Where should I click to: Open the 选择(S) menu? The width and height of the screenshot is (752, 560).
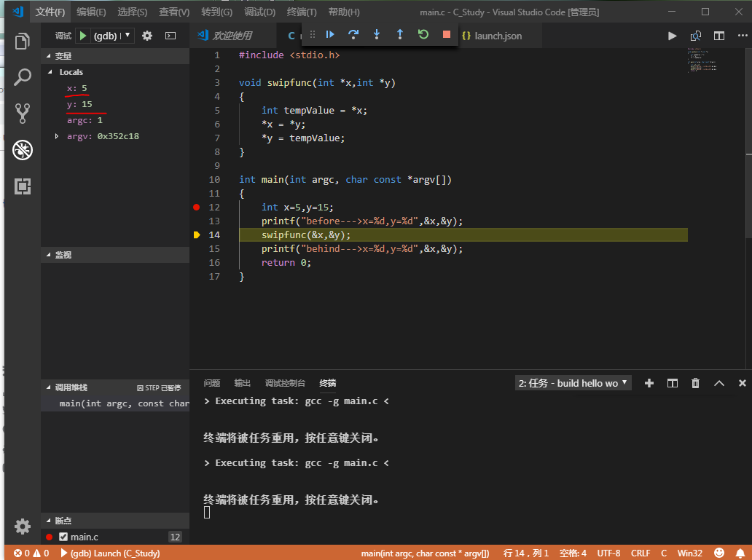(133, 12)
